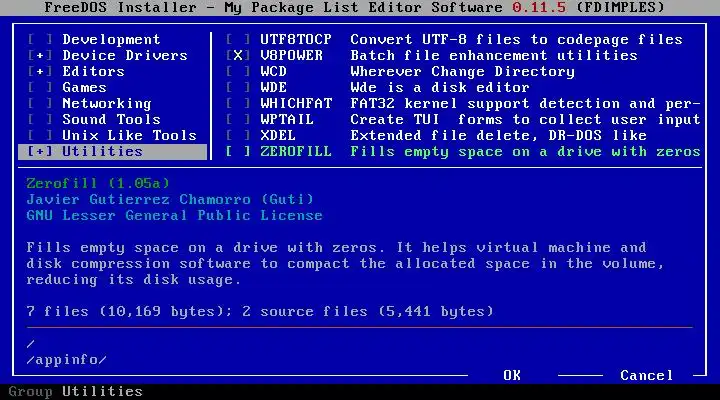720x400 pixels.
Task: Click 'Wde is a disk editor' description
Action: (440, 88)
